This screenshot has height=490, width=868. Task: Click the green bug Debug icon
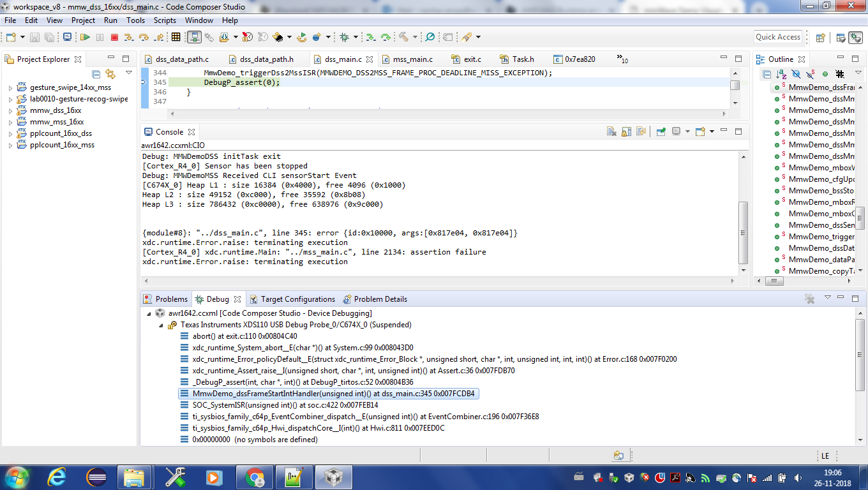pos(344,38)
